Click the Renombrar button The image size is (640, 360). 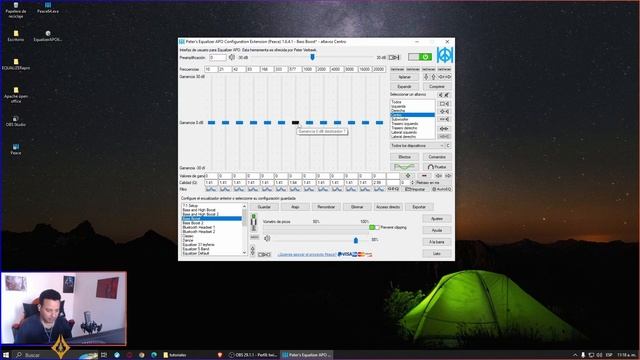click(x=326, y=207)
